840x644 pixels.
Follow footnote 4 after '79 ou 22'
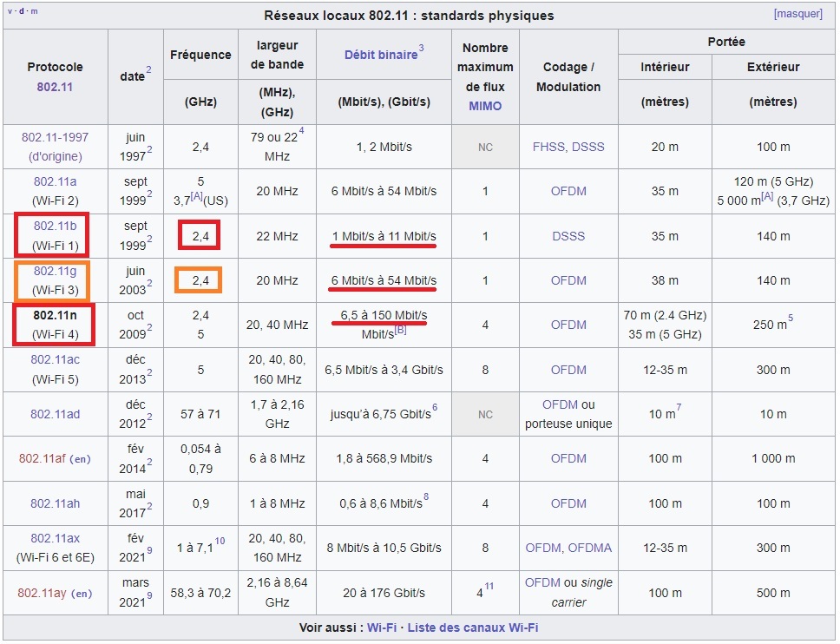pyautogui.click(x=302, y=131)
